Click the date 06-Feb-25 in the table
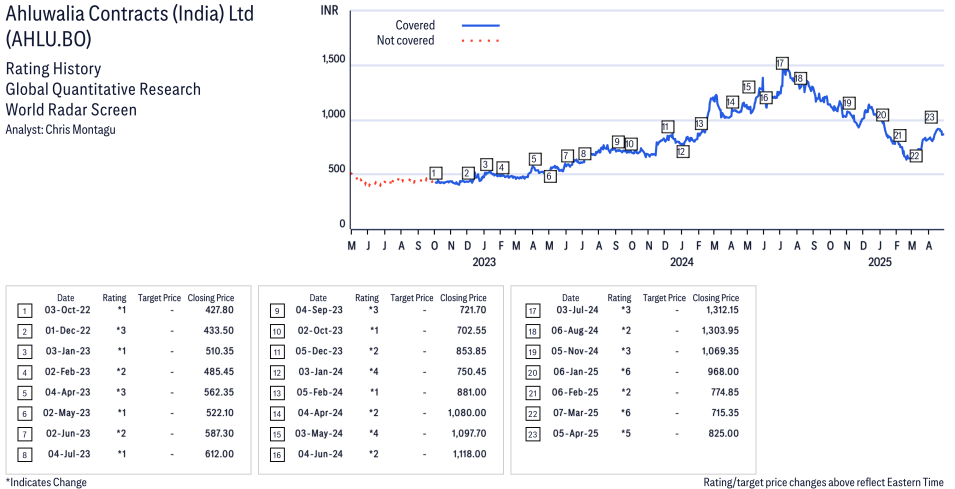The height and width of the screenshot is (489, 955). [x=575, y=392]
